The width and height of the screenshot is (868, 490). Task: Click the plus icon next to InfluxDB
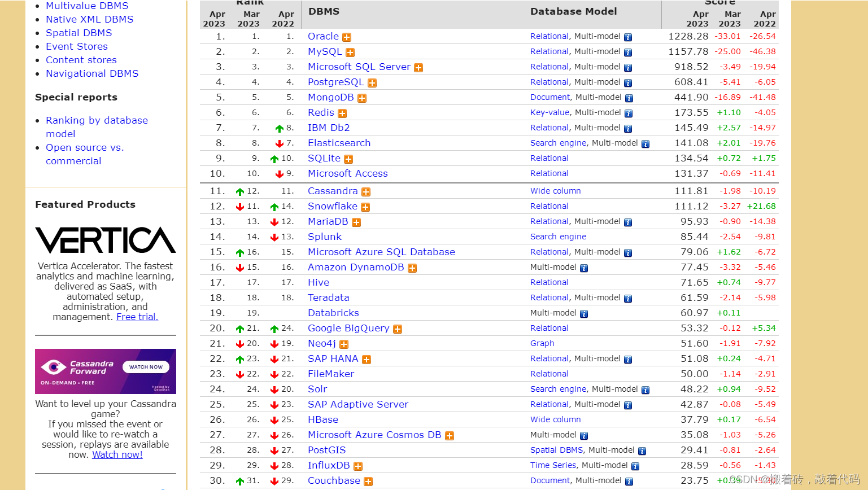[358, 466]
